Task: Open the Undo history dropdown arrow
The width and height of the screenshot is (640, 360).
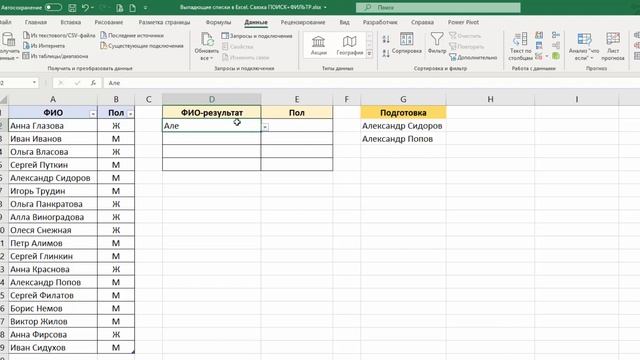Action: pos(93,7)
